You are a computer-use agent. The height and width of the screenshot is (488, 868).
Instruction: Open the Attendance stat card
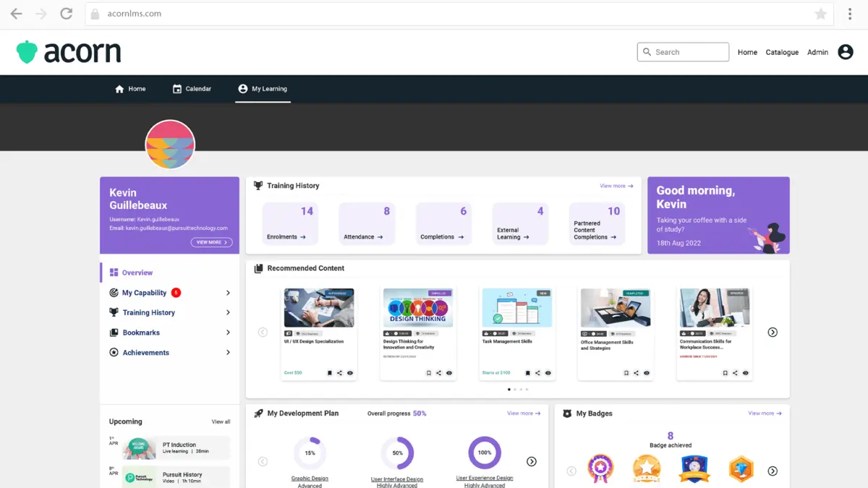pos(367,223)
